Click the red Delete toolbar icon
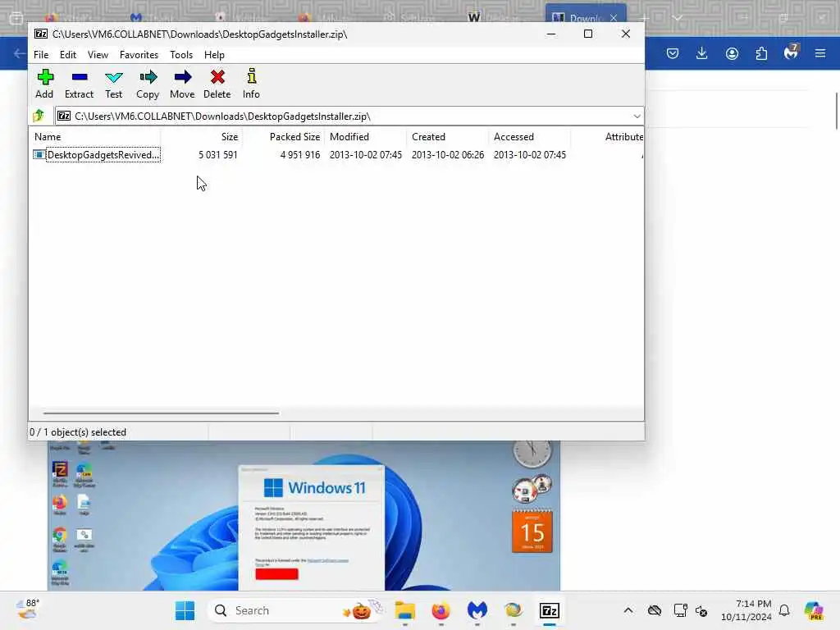This screenshot has width=840, height=630. (x=217, y=84)
